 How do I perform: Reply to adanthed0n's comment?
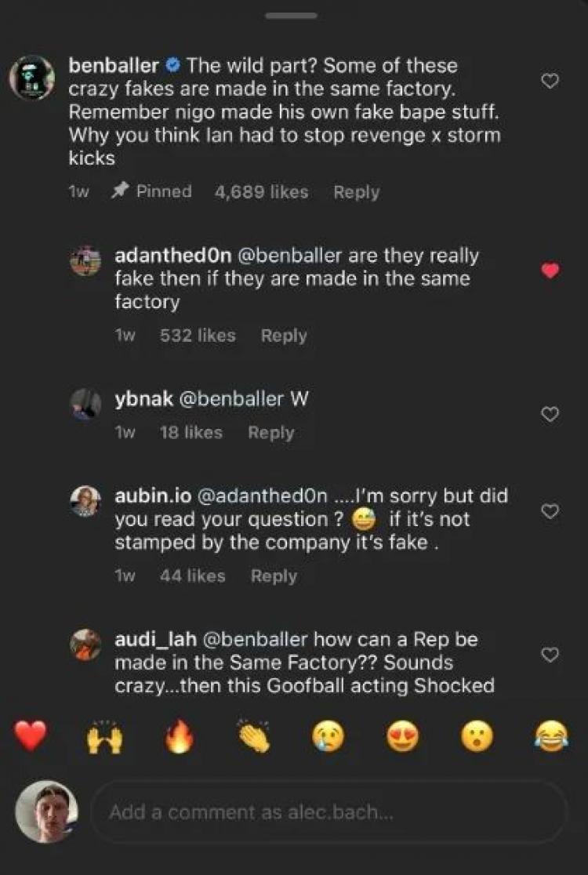click(284, 336)
